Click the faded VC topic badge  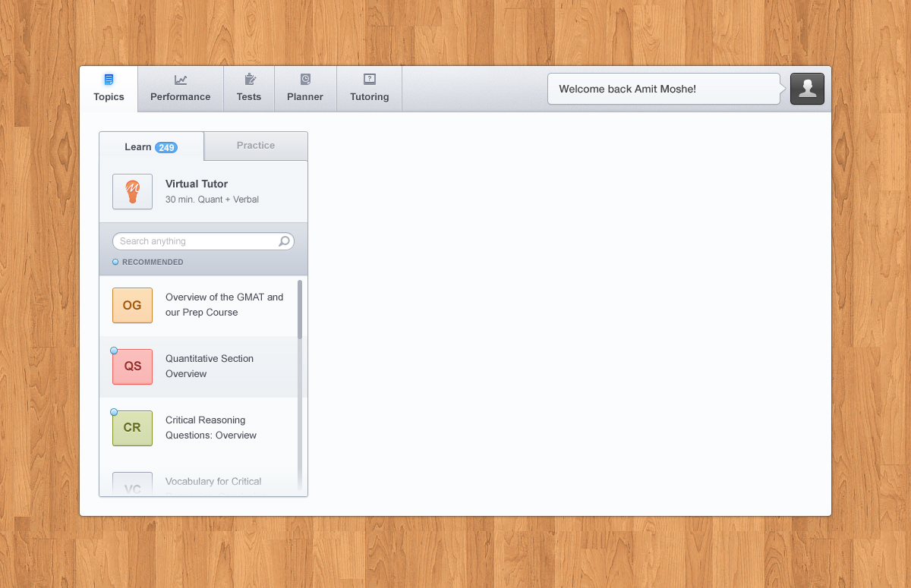[132, 484]
